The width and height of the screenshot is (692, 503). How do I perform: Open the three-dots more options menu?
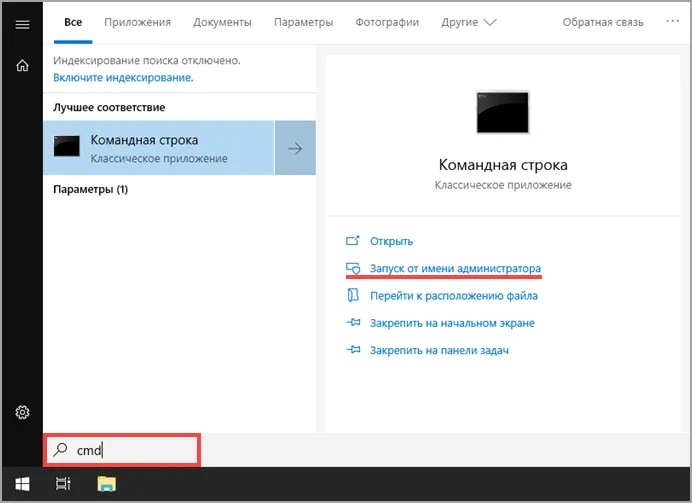click(672, 21)
